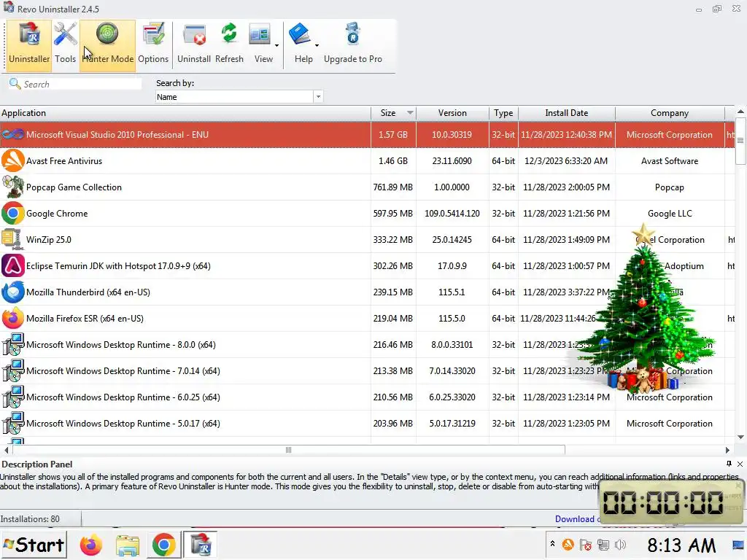The height and width of the screenshot is (560, 747).
Task: Select Desktop Runtime 8.0.0 row icon
Action: 13,344
